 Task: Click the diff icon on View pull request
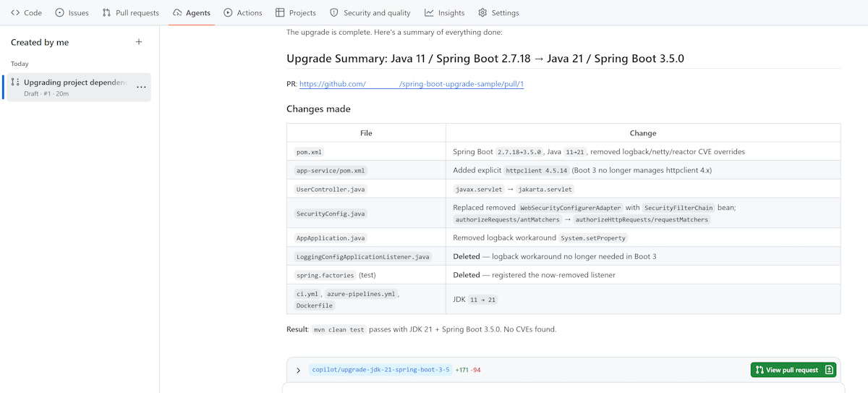(x=829, y=370)
